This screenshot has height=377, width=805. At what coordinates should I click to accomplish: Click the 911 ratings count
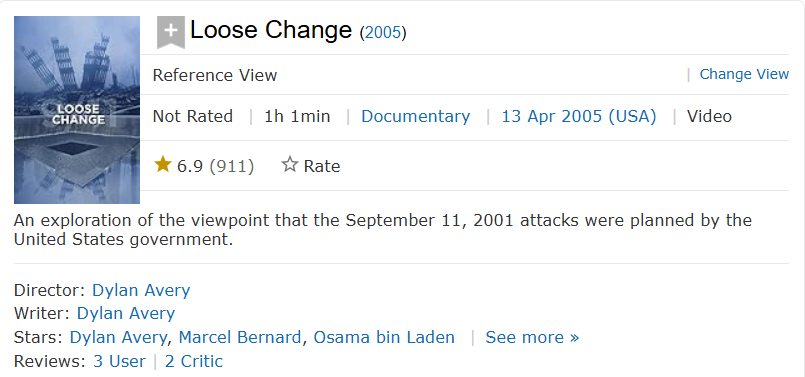point(232,166)
